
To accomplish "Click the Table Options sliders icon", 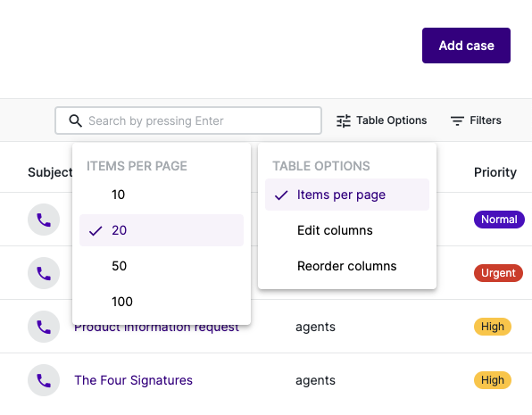I will pos(344,120).
